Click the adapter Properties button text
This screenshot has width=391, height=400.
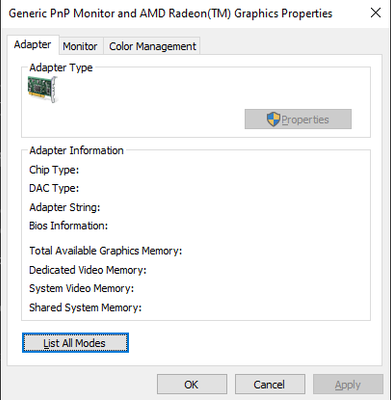[x=305, y=119]
